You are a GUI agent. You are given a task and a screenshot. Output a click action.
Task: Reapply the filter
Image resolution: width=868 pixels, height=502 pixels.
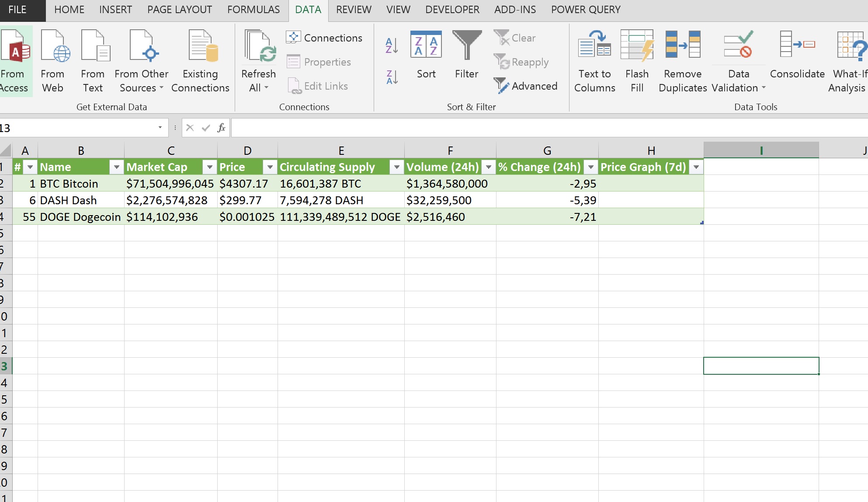(521, 62)
